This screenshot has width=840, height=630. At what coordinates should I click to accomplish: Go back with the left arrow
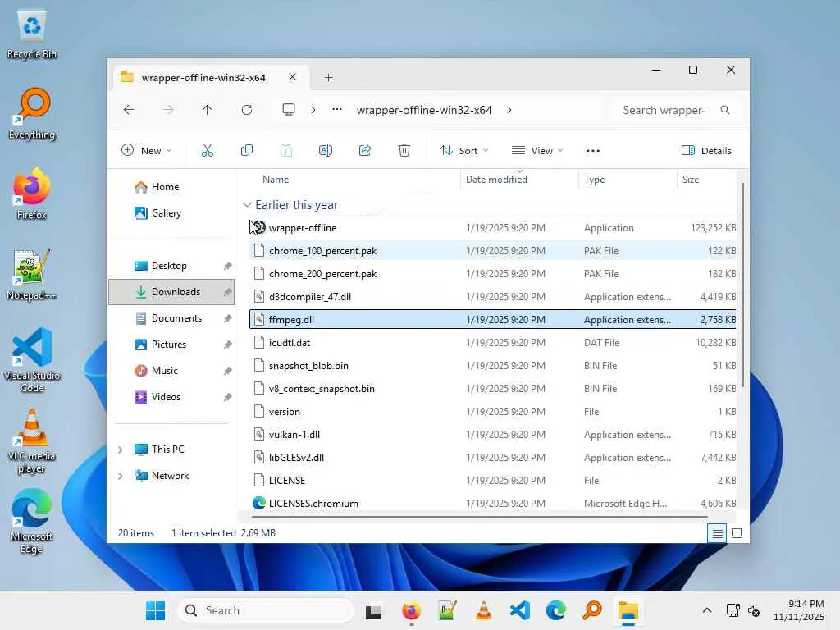point(129,110)
